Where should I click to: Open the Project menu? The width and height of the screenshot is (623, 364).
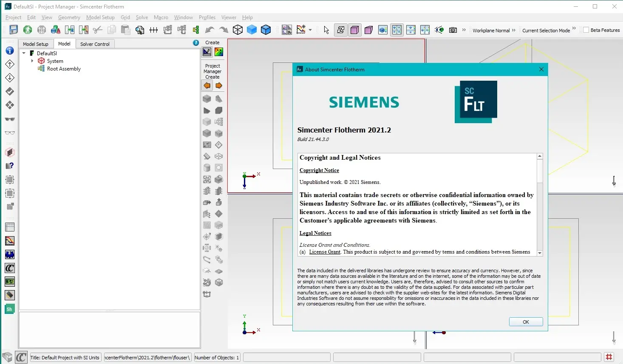13,17
